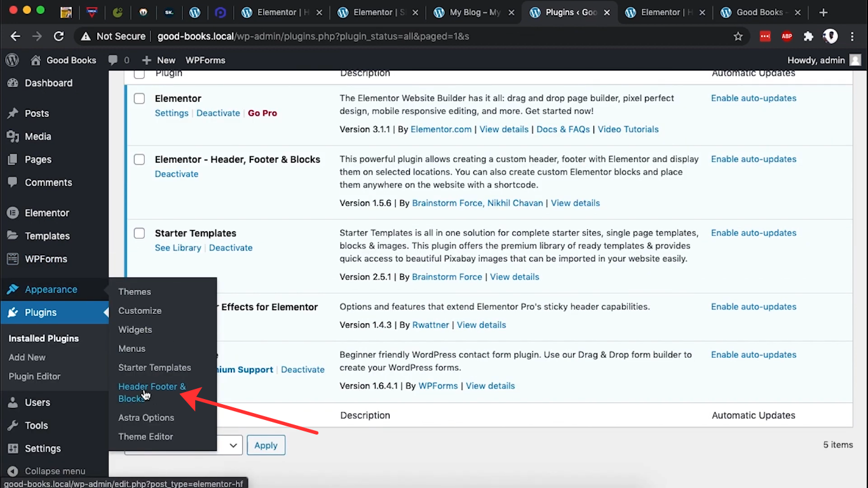
Task: Open the Chrome three-dot menu
Action: tap(852, 36)
